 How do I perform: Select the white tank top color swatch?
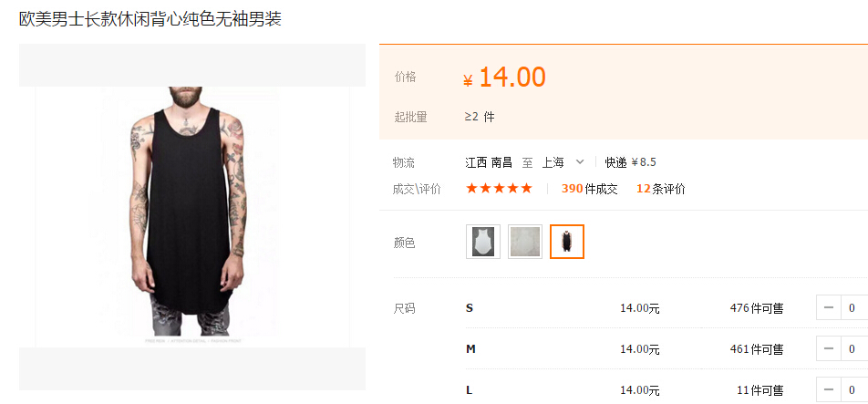pyautogui.click(x=482, y=242)
